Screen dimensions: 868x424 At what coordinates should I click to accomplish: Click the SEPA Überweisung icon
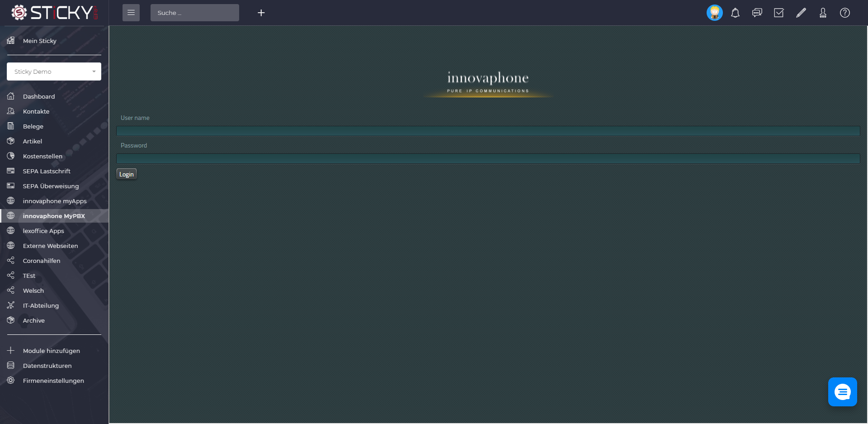11,186
